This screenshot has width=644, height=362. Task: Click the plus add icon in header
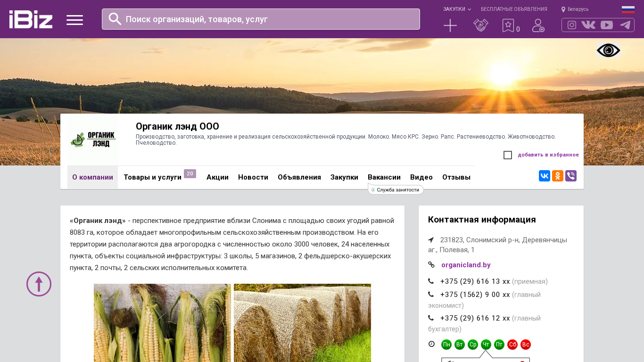coord(450,25)
